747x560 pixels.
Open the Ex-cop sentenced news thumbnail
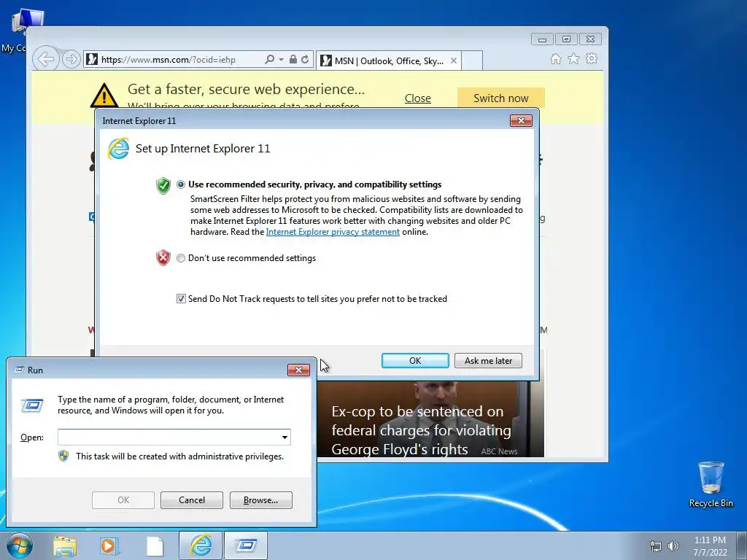(430, 419)
